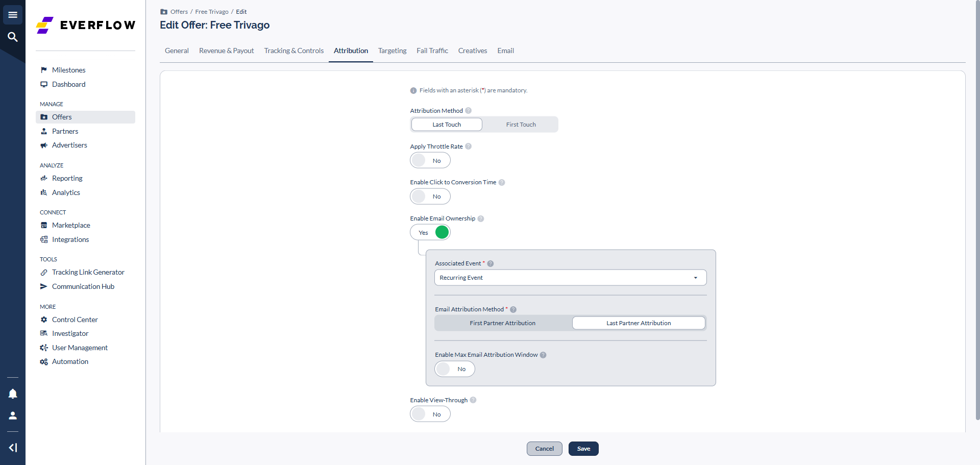Open the Creatives tab
Screen dimensions: 980x465
[473, 51]
